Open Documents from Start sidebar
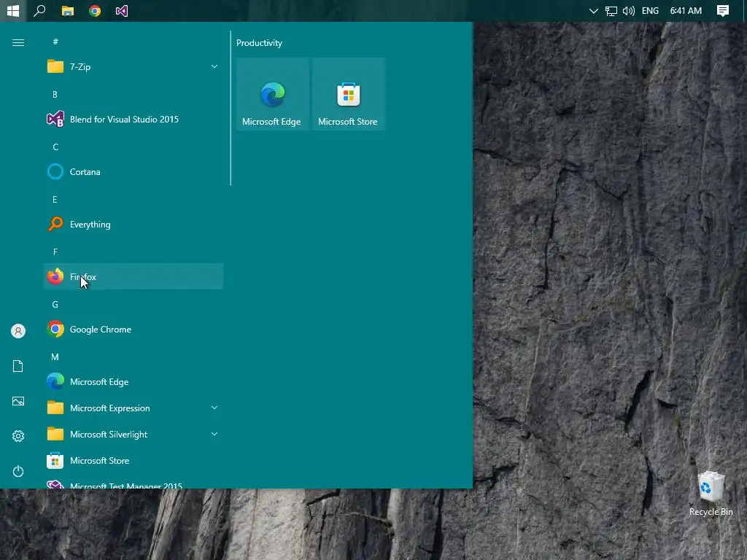This screenshot has height=560, width=747. (x=18, y=366)
